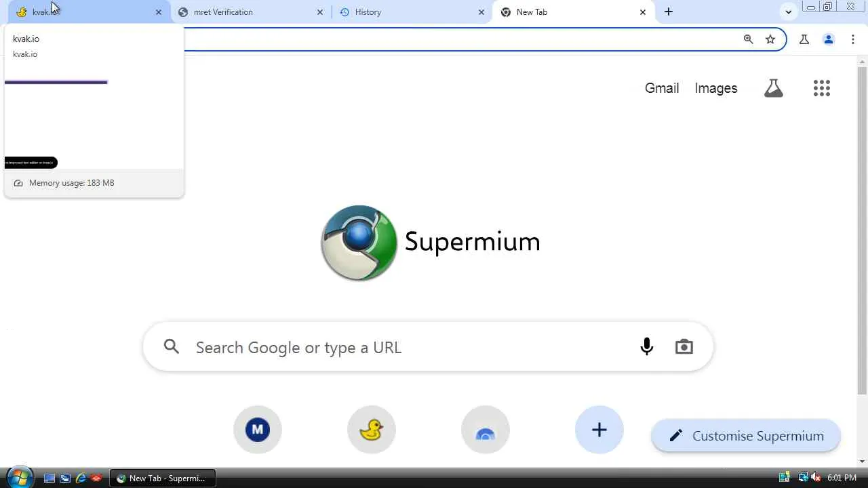
Task: Click the page vertical scrollbar
Action: point(862,230)
